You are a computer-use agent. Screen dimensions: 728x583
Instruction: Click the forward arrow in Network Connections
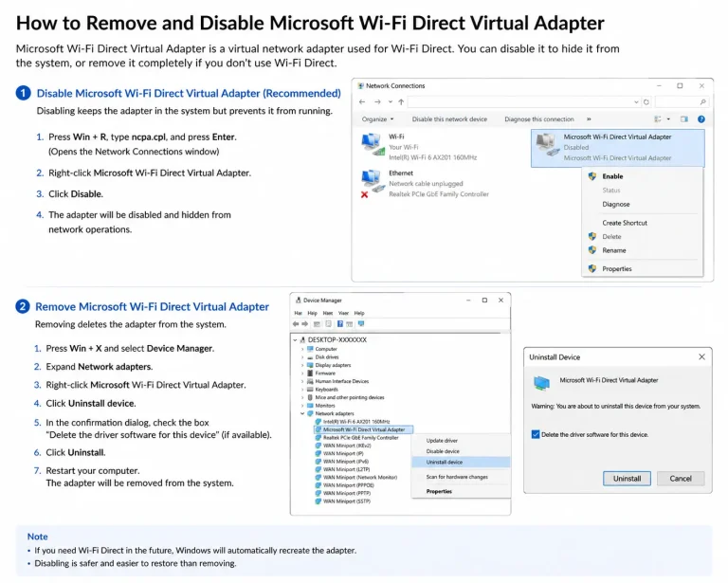(377, 102)
